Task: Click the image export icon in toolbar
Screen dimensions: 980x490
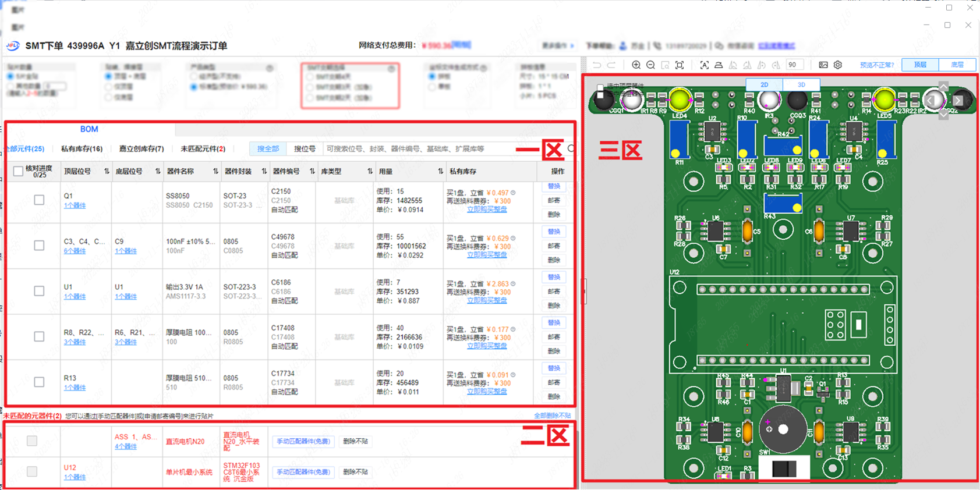Action: pyautogui.click(x=823, y=65)
